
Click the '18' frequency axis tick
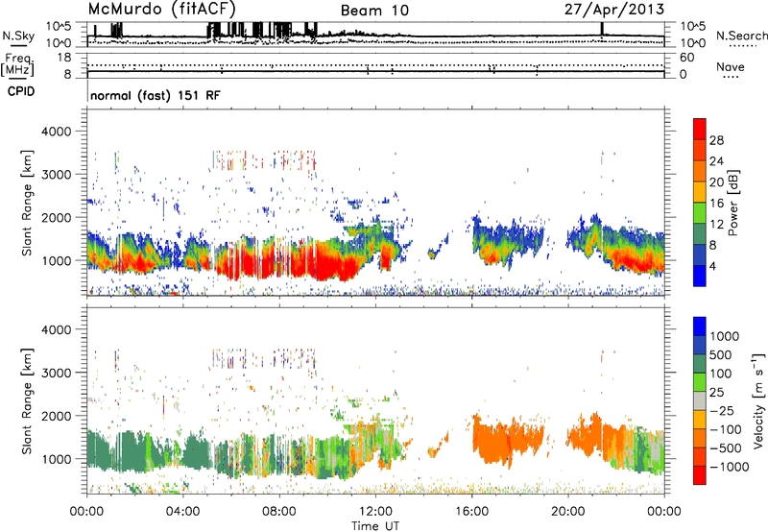(x=64, y=58)
